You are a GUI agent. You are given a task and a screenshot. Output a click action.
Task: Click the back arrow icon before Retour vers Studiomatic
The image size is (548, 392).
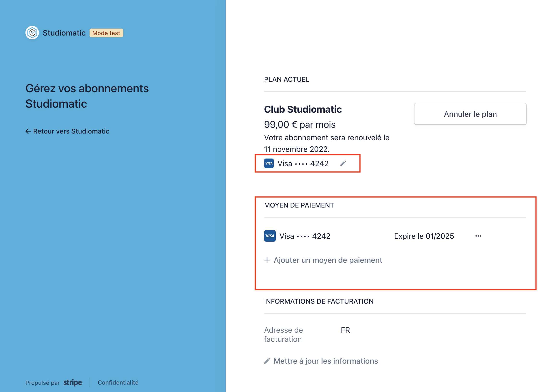28,132
